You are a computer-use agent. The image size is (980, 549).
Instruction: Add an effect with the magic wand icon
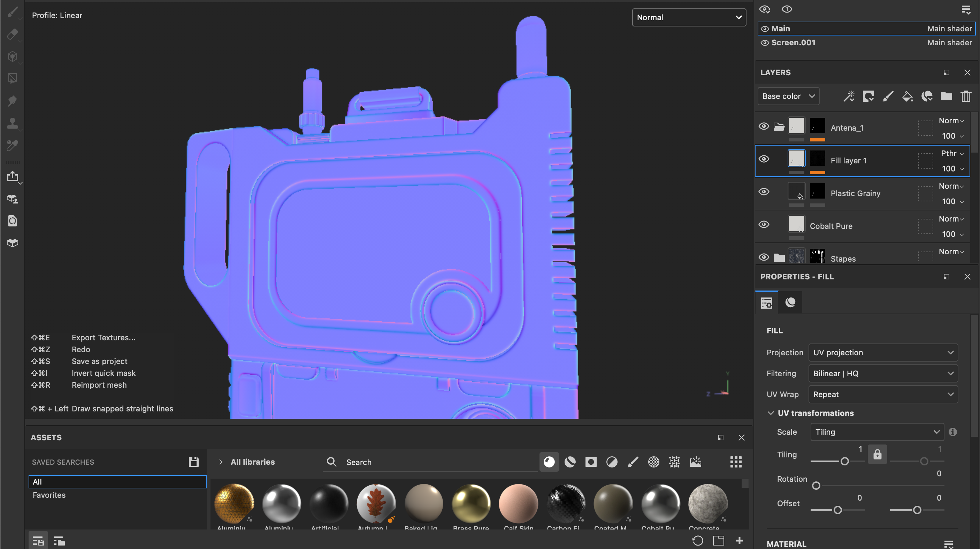tap(849, 96)
